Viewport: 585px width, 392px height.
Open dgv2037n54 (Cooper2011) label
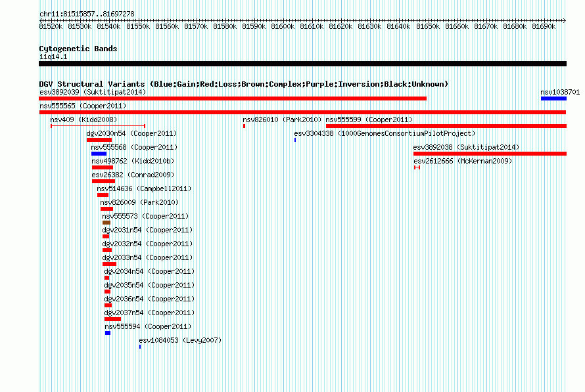click(x=149, y=313)
